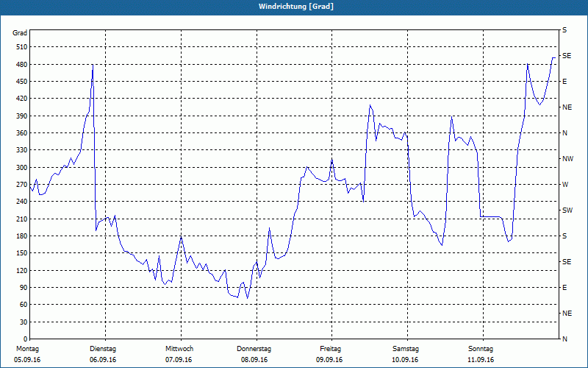The width and height of the screenshot is (588, 368).
Task: Click the SW compass label on right axis
Action: click(567, 210)
